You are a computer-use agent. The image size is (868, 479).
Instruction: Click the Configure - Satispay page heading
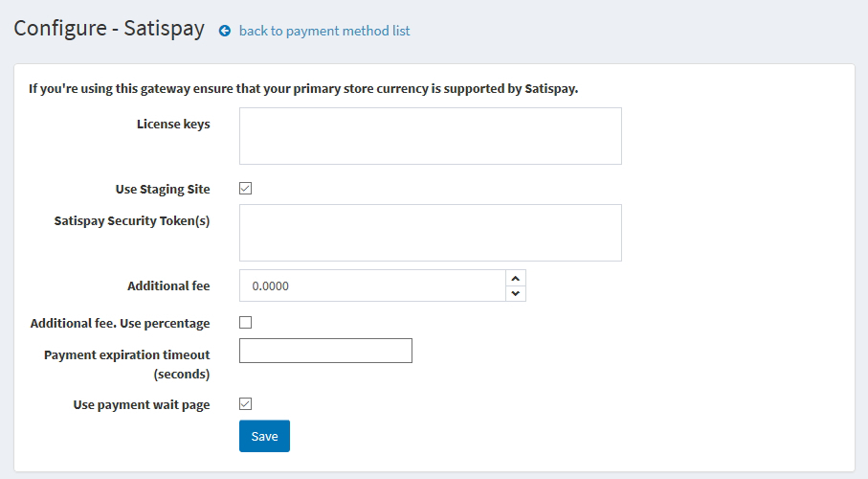(x=109, y=29)
